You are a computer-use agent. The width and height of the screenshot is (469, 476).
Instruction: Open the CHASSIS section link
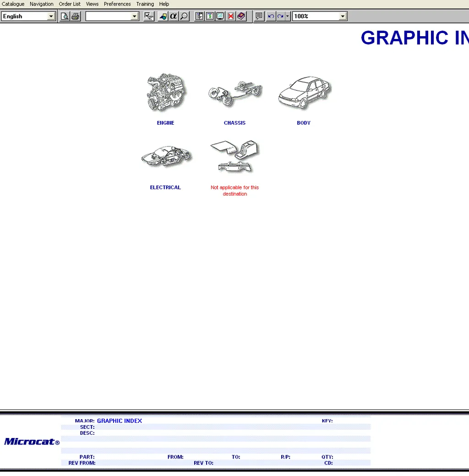(x=234, y=123)
